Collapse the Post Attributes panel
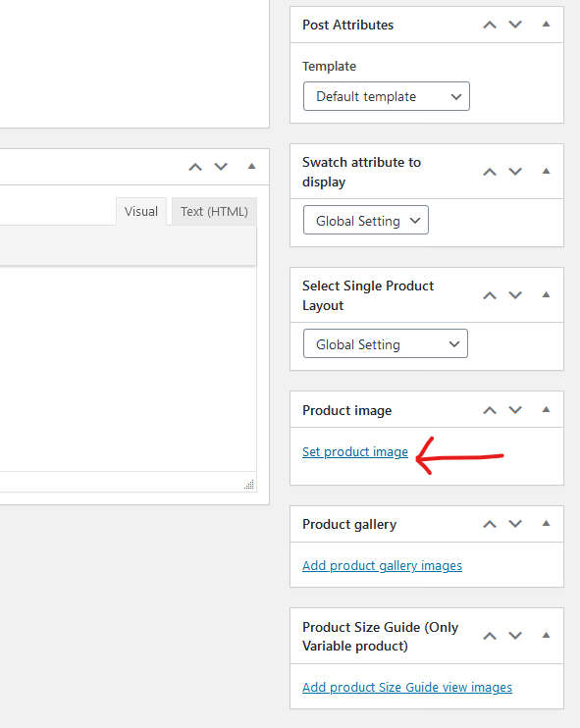Image resolution: width=580 pixels, height=728 pixels. (x=546, y=25)
